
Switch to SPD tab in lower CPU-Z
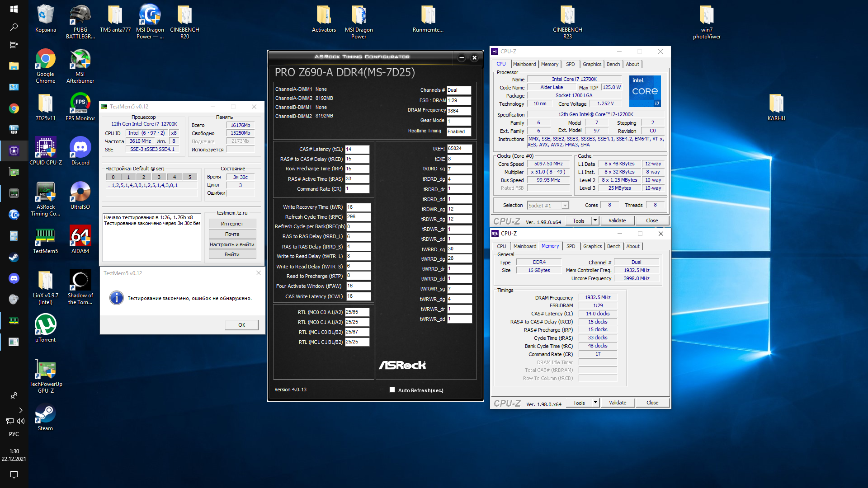(x=571, y=246)
